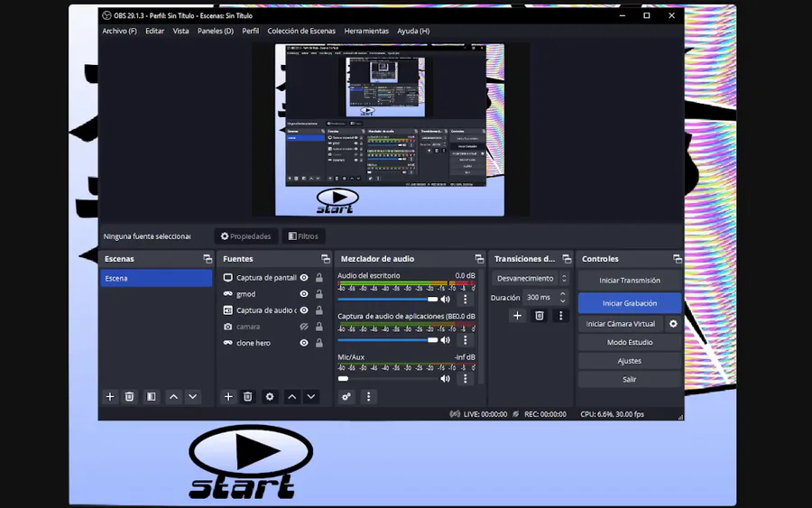
Task: Select Escena in scenes list
Action: coord(156,278)
